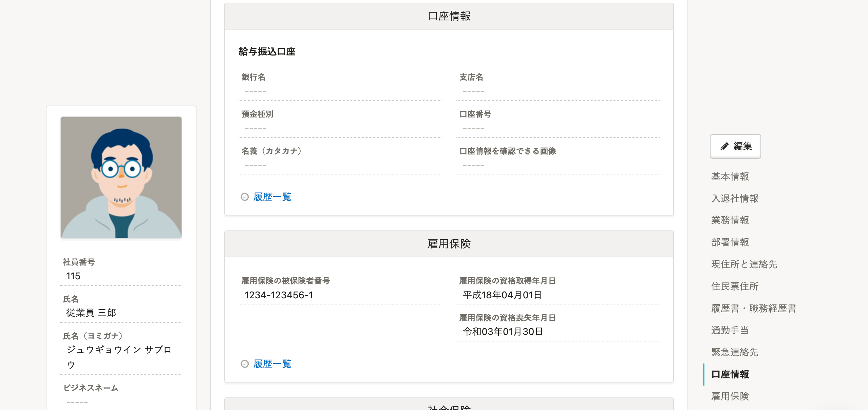Select the reading ジュウギョウイン サブロウ
The width and height of the screenshot is (868, 410).
click(x=119, y=357)
